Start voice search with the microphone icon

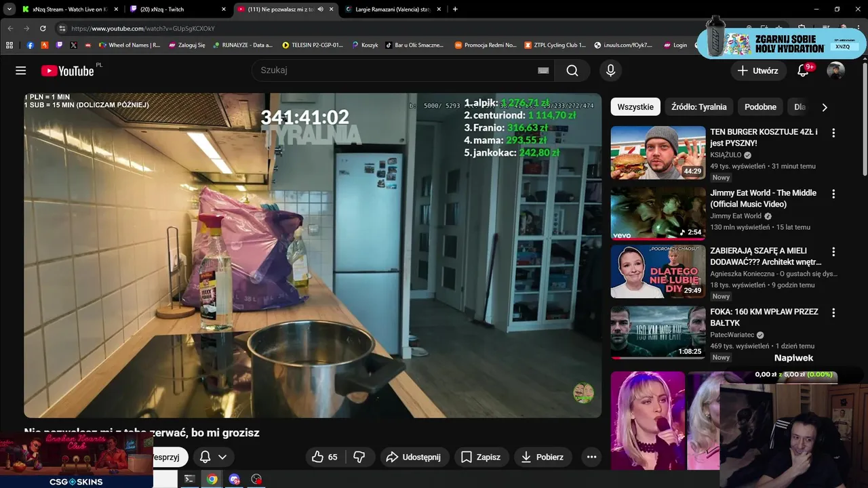coord(610,70)
